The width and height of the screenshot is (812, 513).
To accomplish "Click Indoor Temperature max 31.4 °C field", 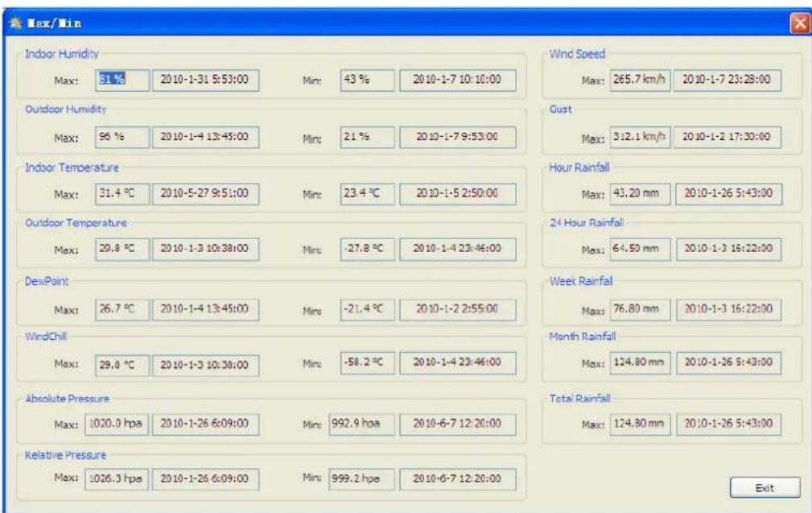I will tap(122, 193).
